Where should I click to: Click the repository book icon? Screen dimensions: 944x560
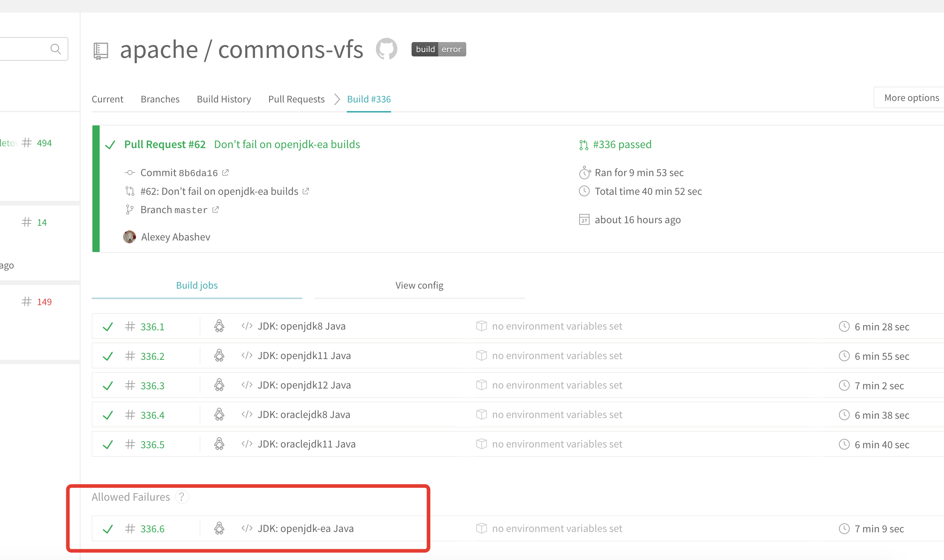point(100,51)
